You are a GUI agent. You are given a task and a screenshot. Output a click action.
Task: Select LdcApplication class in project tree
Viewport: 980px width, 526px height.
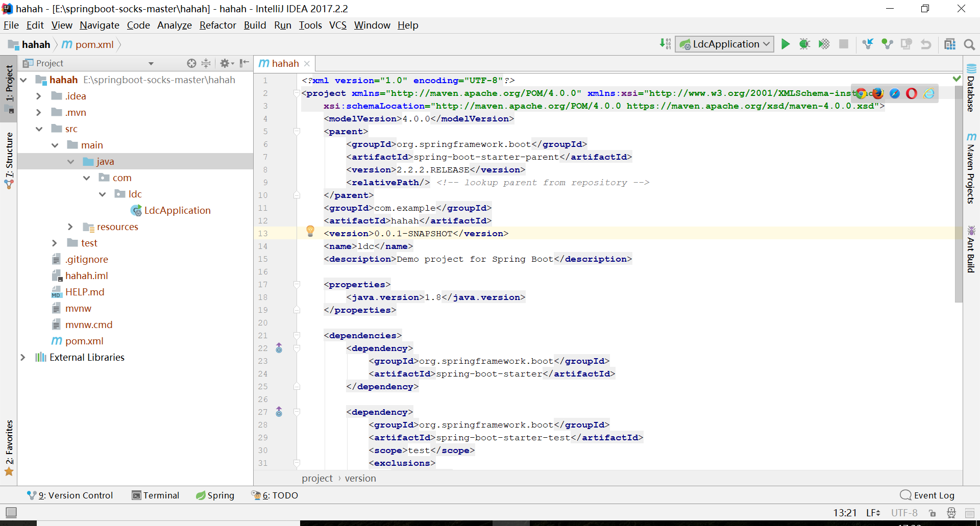pyautogui.click(x=171, y=210)
